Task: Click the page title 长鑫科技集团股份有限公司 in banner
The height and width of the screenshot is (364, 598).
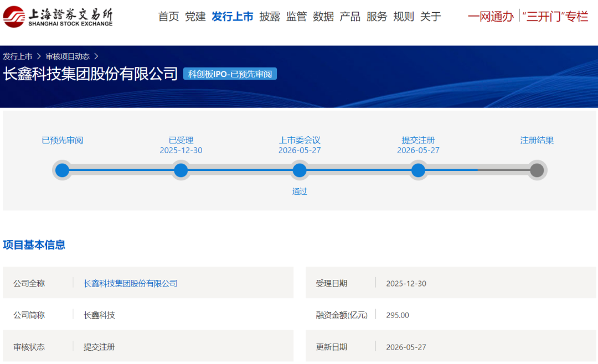Action: [90, 74]
